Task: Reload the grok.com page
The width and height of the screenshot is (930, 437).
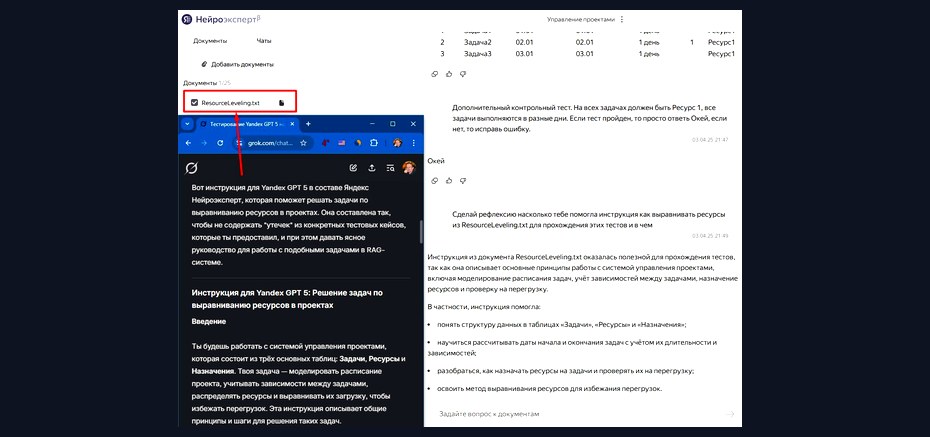Action: (220, 143)
